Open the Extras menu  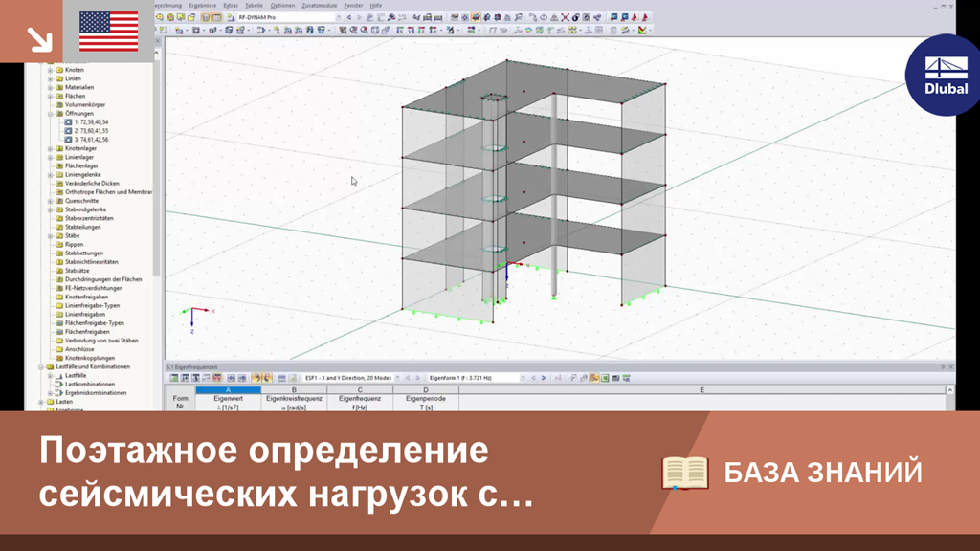(231, 5)
